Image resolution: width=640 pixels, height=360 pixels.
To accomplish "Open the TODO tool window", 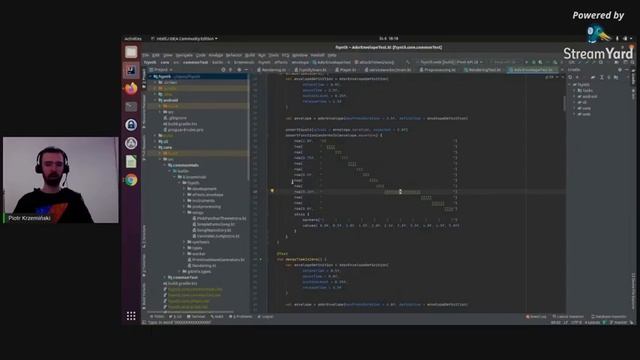I will pos(157,316).
